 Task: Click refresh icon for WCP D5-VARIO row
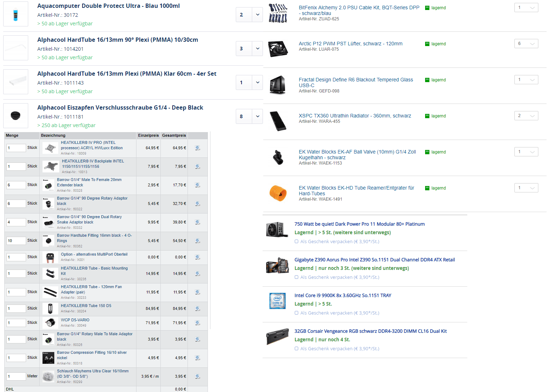(198, 323)
